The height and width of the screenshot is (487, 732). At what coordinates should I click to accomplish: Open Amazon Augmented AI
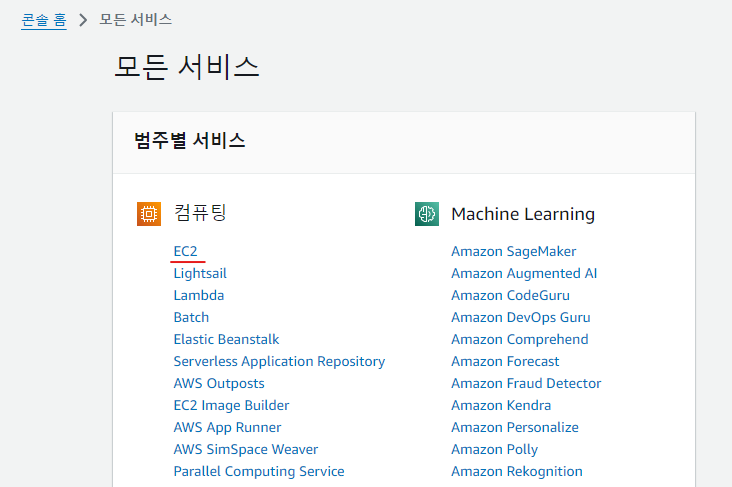click(524, 273)
